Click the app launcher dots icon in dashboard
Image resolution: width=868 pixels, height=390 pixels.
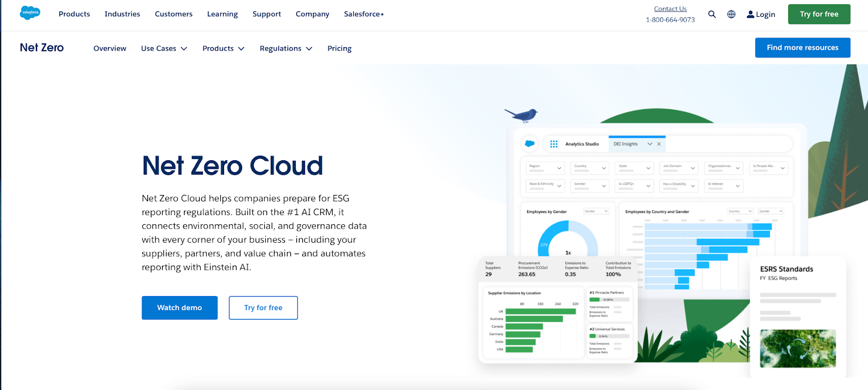point(553,144)
